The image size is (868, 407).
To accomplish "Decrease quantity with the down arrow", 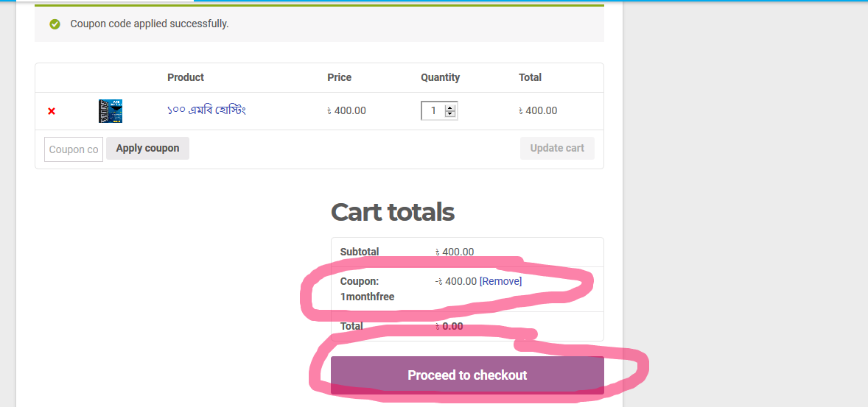I will click(x=451, y=115).
